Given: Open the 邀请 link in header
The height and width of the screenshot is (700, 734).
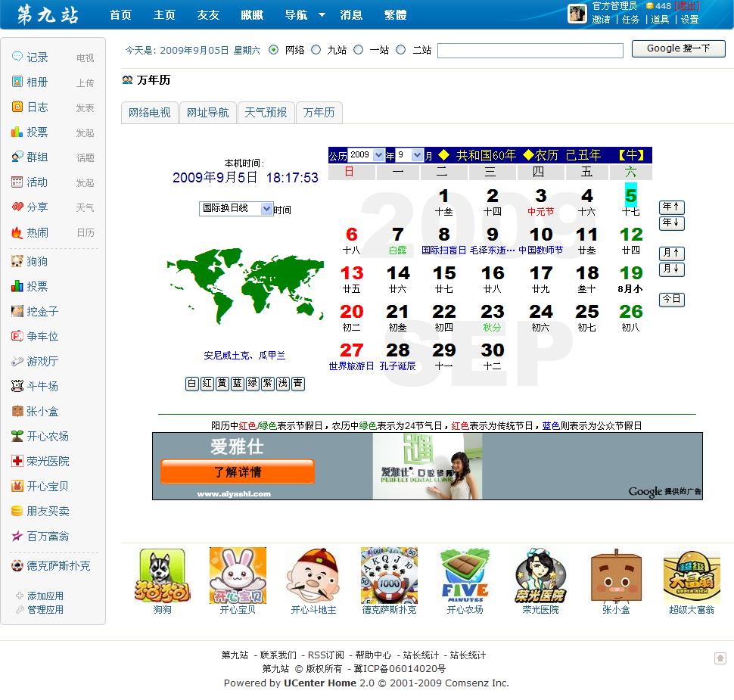Looking at the screenshot, I should [x=601, y=19].
